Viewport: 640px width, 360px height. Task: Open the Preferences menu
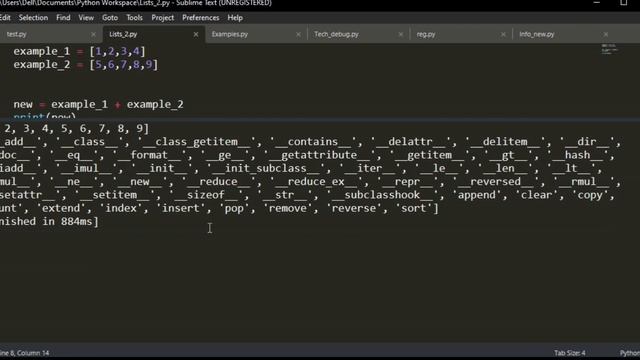[x=200, y=18]
